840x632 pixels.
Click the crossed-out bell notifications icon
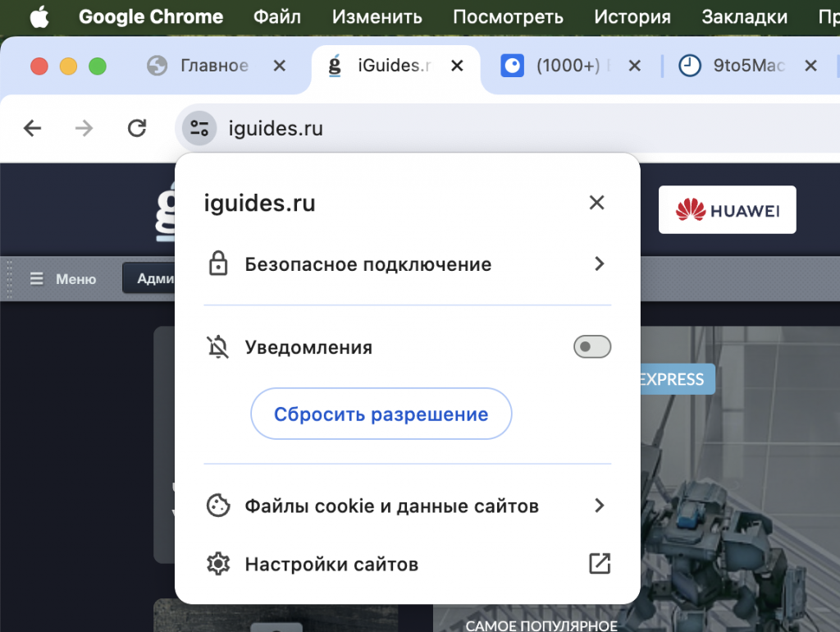click(218, 347)
